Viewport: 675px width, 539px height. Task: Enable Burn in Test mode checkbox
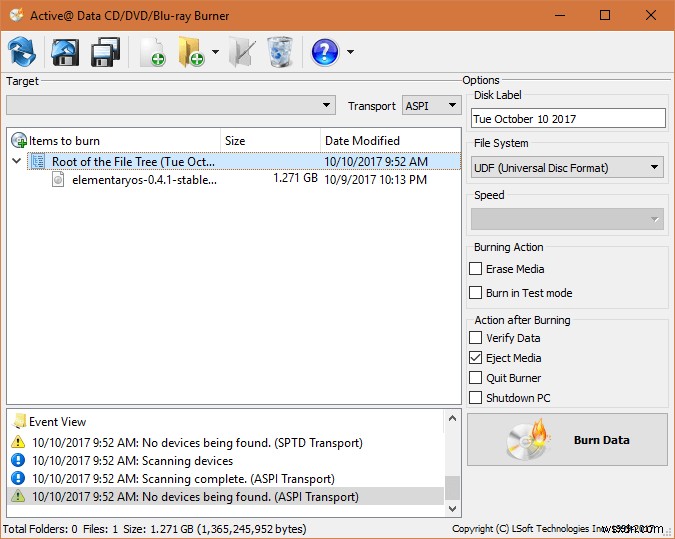point(476,293)
